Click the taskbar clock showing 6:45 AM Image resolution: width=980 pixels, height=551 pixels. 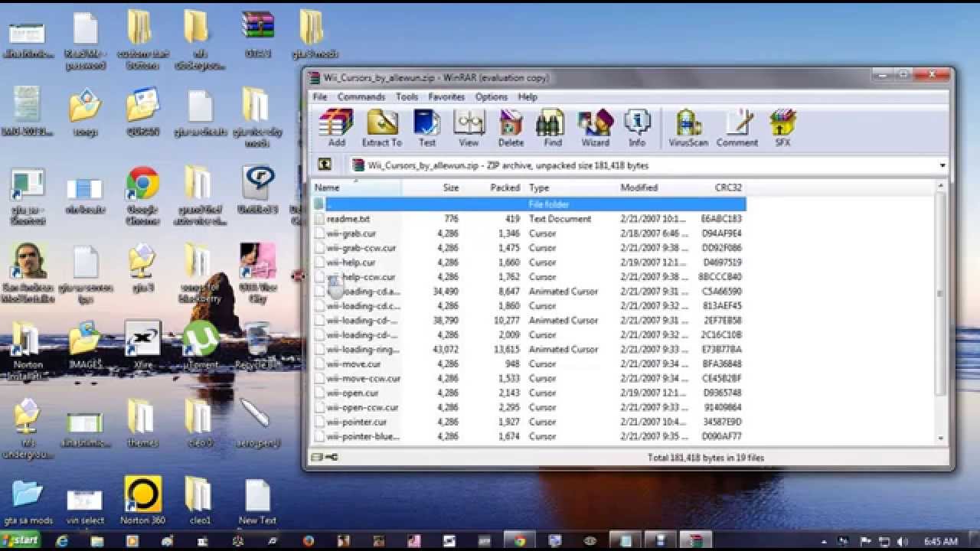941,541
